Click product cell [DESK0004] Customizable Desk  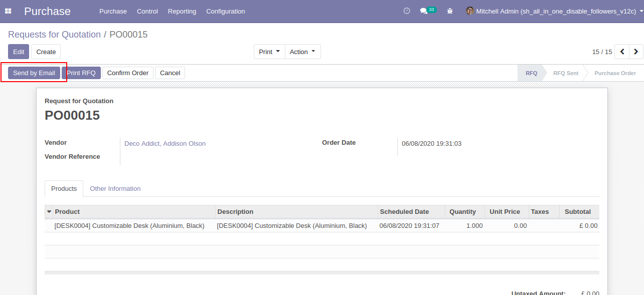[x=129, y=226]
